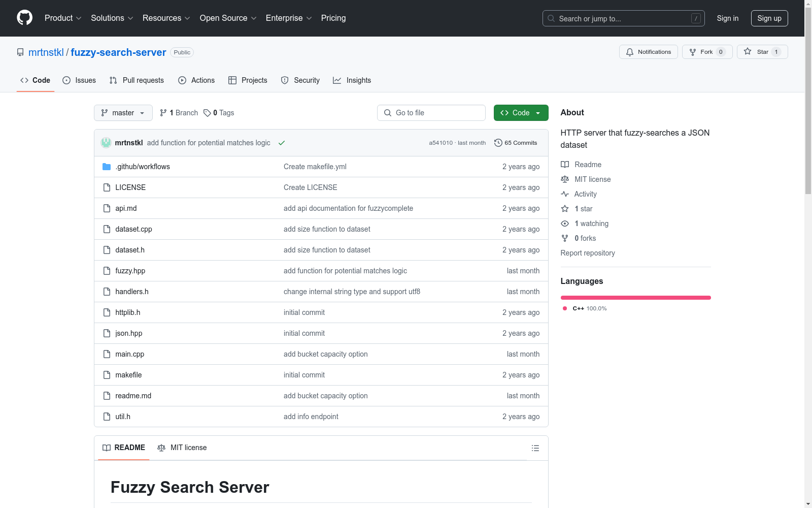Expand the Resources menu
Screen dimensions: 812x508
166,18
